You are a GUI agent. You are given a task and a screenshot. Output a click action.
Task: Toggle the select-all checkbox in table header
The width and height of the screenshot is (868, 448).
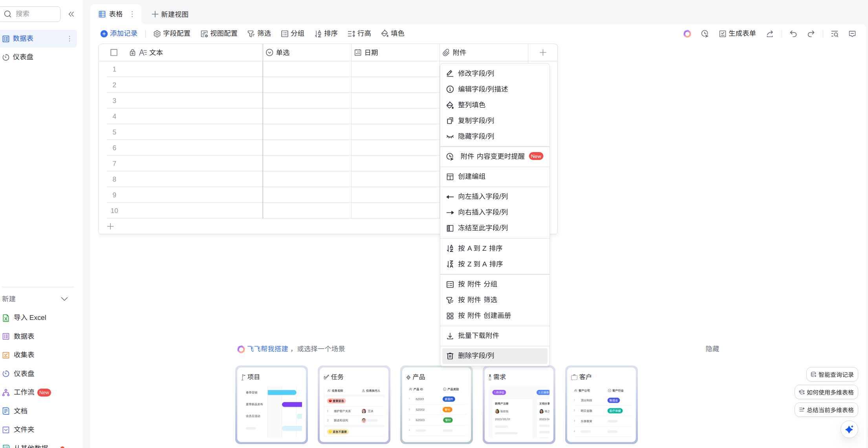(x=114, y=53)
